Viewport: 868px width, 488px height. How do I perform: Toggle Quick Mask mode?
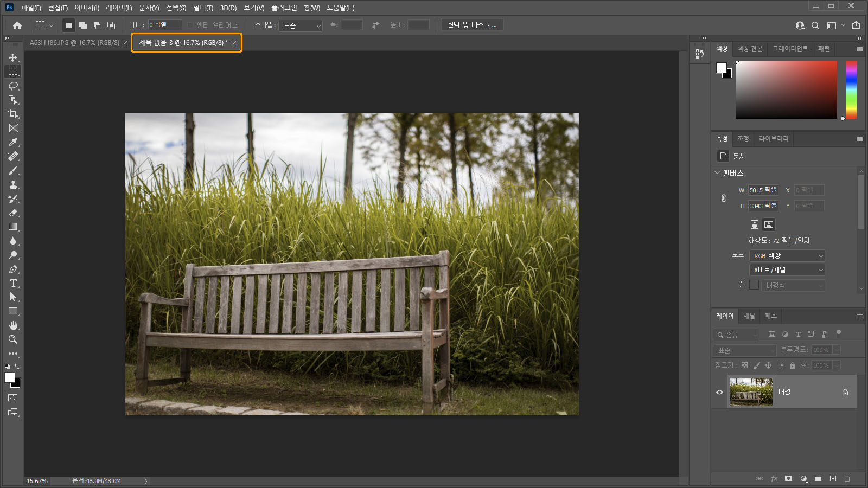pos(13,398)
